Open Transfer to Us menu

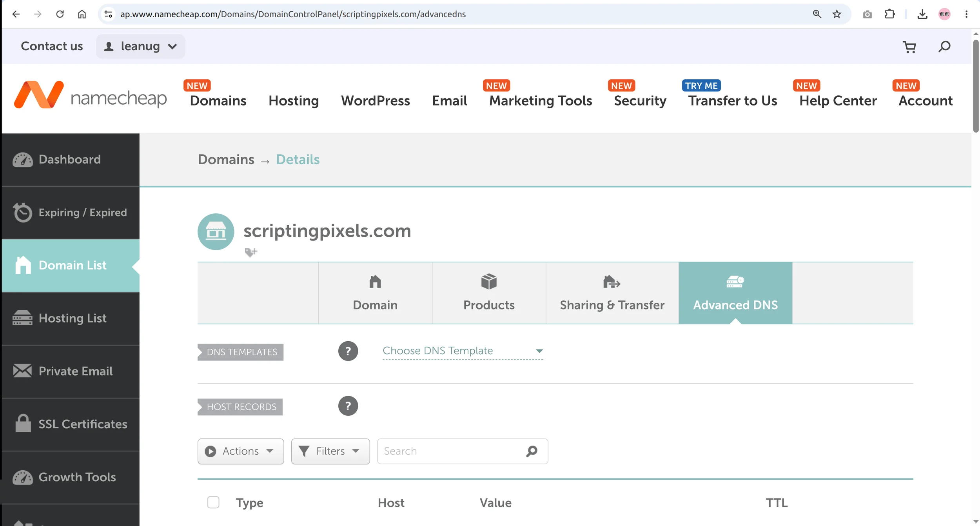tap(733, 101)
